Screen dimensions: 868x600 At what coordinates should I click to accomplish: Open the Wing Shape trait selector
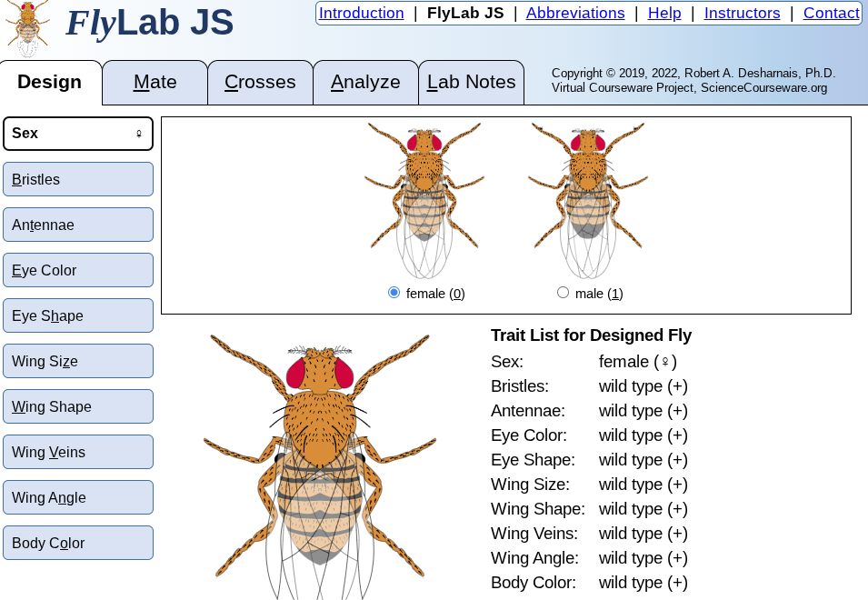coord(78,406)
